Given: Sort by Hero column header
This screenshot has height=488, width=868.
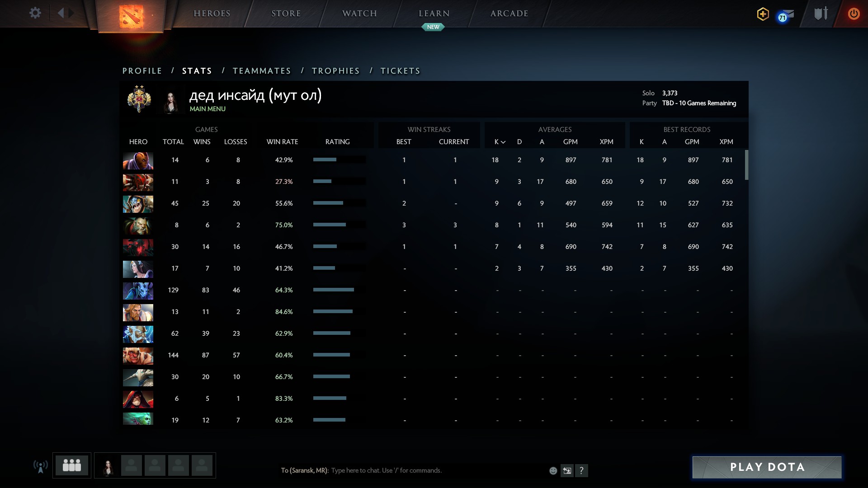Looking at the screenshot, I should [x=138, y=142].
